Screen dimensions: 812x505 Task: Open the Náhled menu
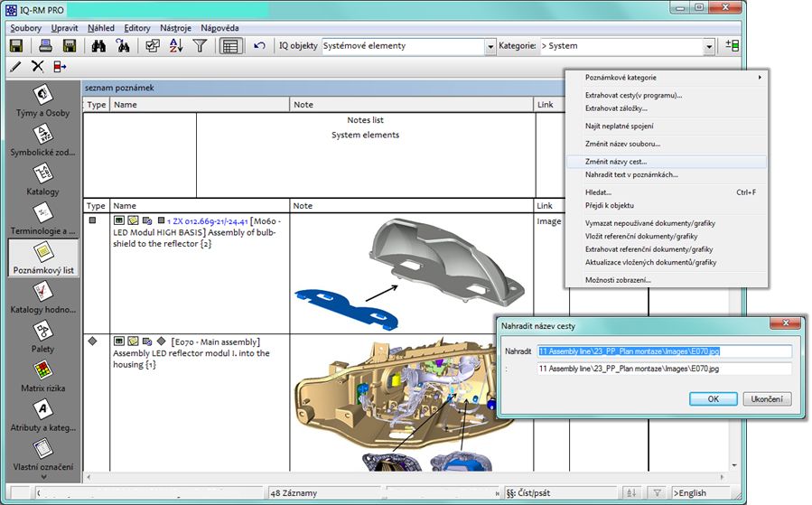[x=101, y=28]
